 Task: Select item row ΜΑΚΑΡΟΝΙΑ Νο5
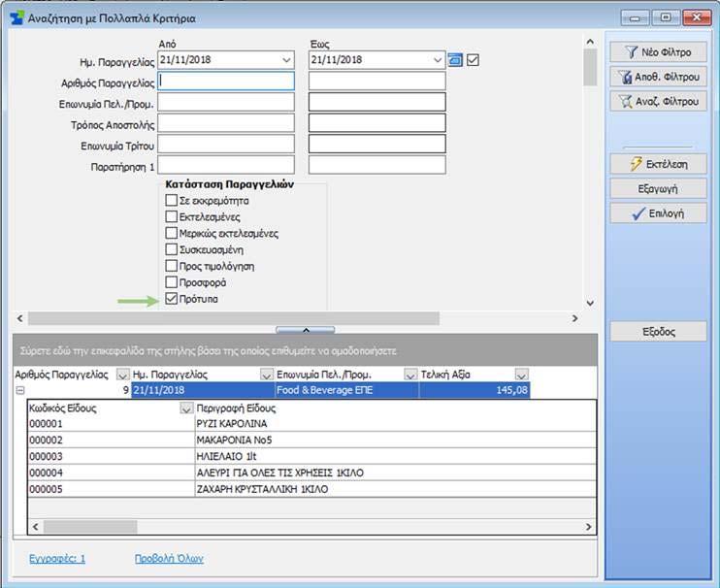click(x=311, y=441)
